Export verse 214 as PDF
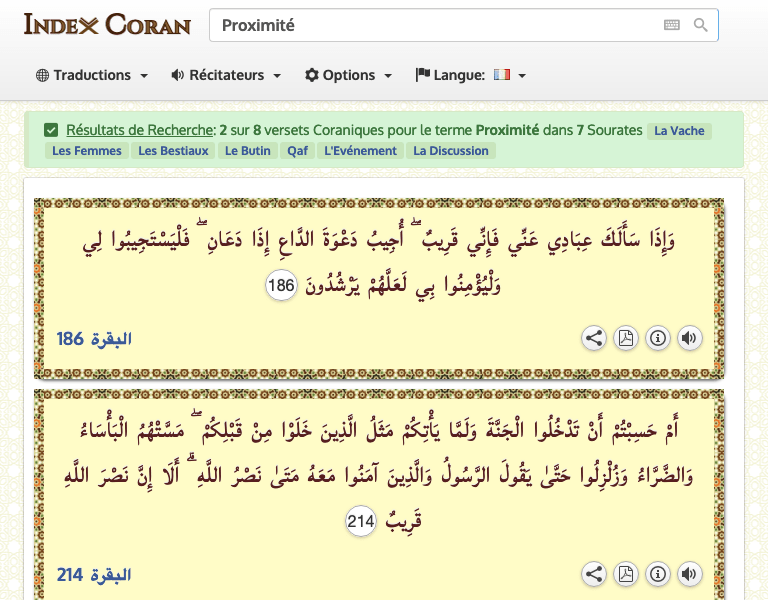 pos(626,574)
